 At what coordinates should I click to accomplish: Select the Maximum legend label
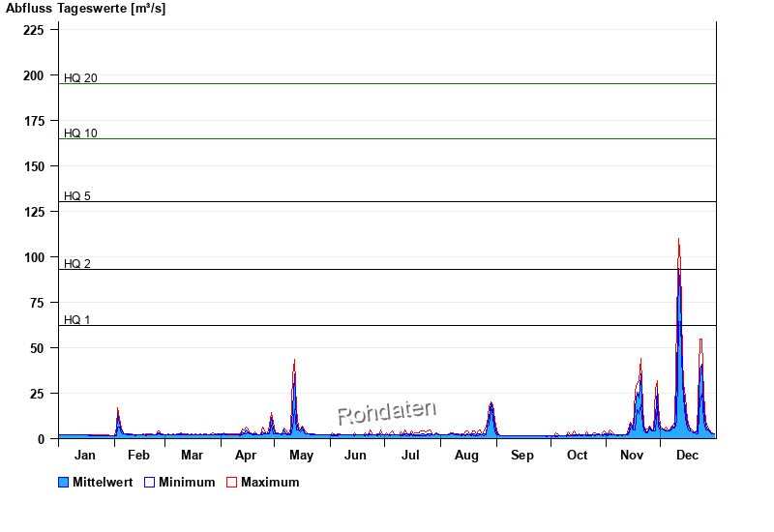270,483
